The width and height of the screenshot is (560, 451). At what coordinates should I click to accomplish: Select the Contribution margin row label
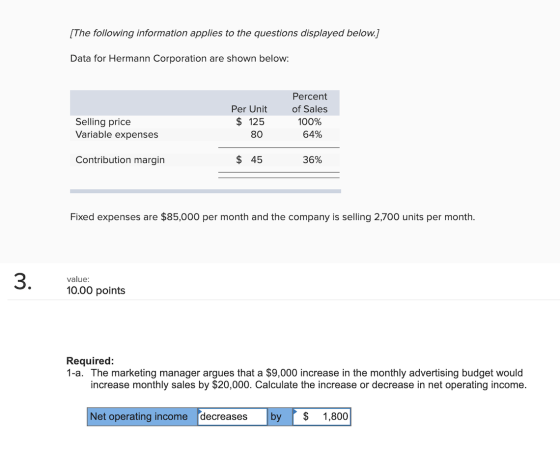pos(120,160)
